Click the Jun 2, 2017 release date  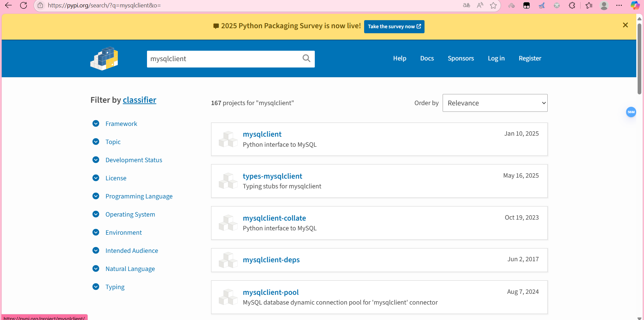tap(523, 259)
